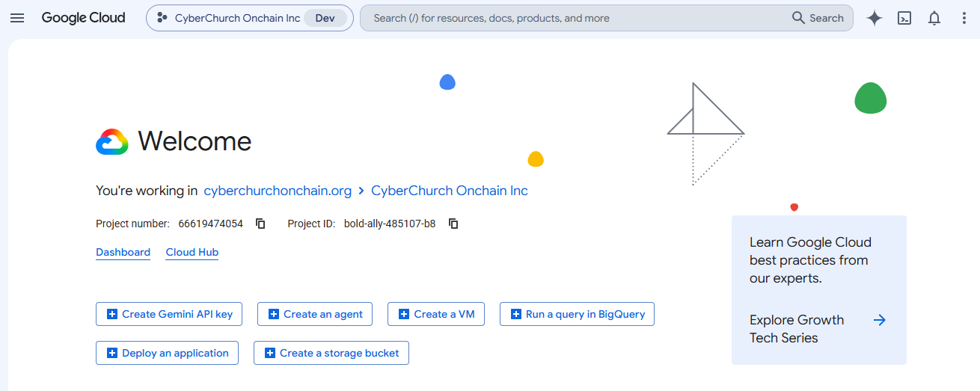Image resolution: width=980 pixels, height=391 pixels.
Task: Open the cyberchurchonchain.org organization link
Action: 278,191
